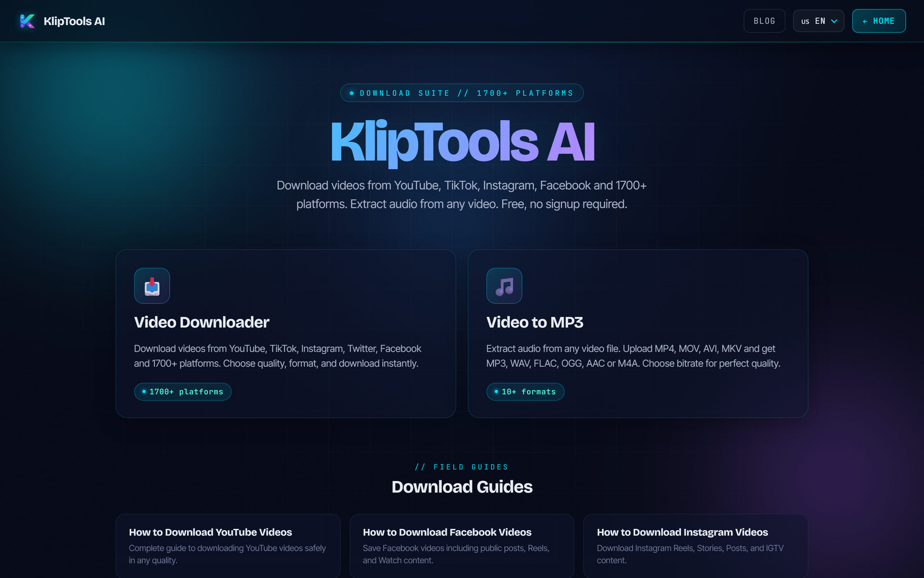The image size is (924, 578).
Task: Go back using the Home button
Action: tap(879, 21)
